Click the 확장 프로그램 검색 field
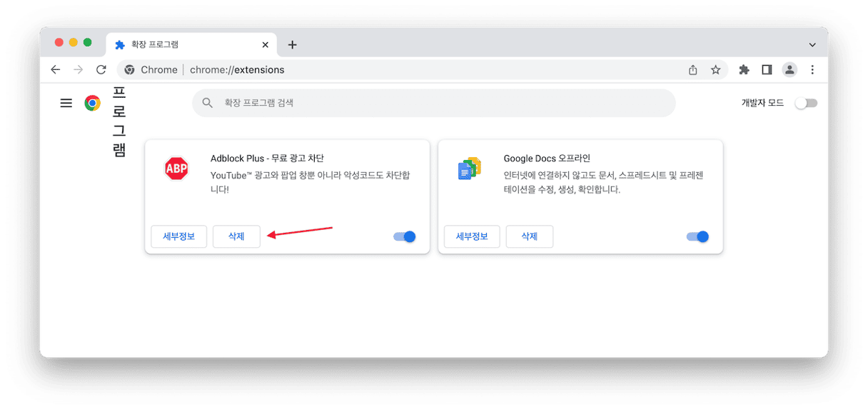The width and height of the screenshot is (868, 410). (434, 103)
